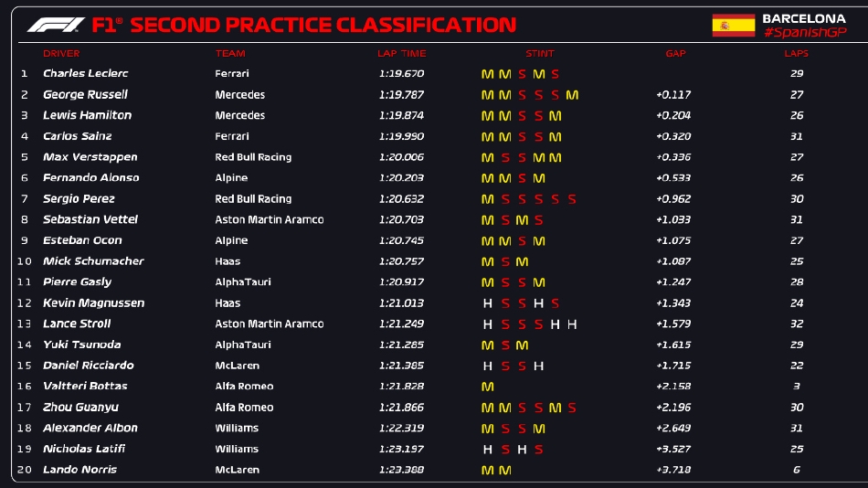Image resolution: width=868 pixels, height=488 pixels.
Task: Click first H tyre icon in Kevin Magnussen row
Action: [487, 303]
